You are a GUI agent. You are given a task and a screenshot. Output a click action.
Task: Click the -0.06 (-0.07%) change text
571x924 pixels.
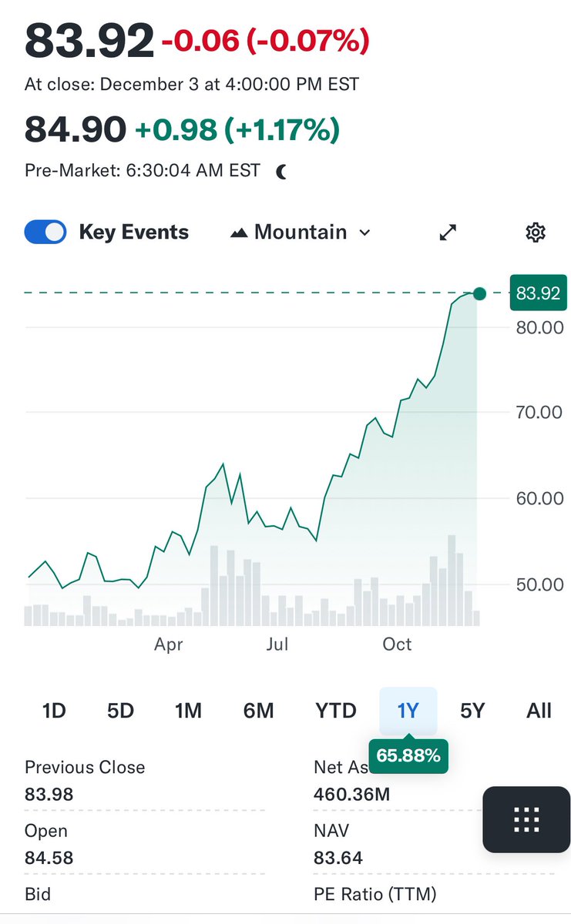point(265,41)
